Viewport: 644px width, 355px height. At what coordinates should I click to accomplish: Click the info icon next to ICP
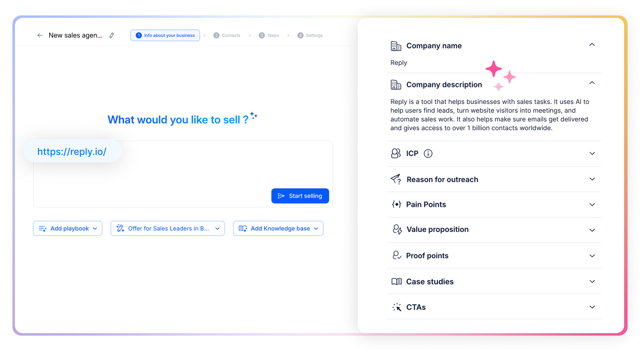(428, 154)
